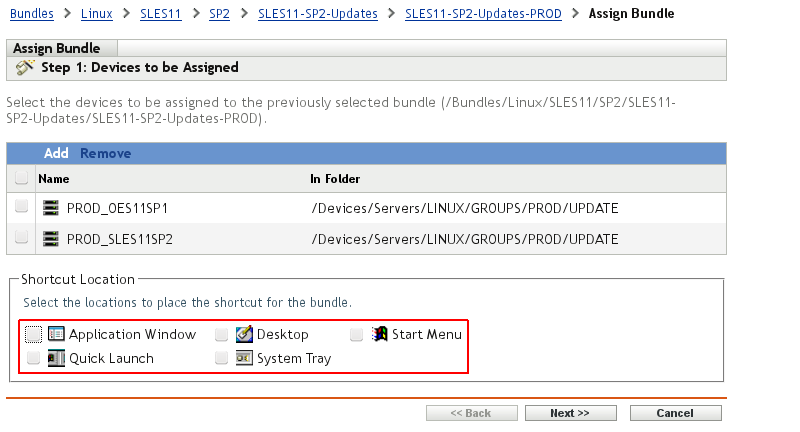Toggle the select-all devices header checkbox
This screenshot has width=800, height=432.
(22, 178)
